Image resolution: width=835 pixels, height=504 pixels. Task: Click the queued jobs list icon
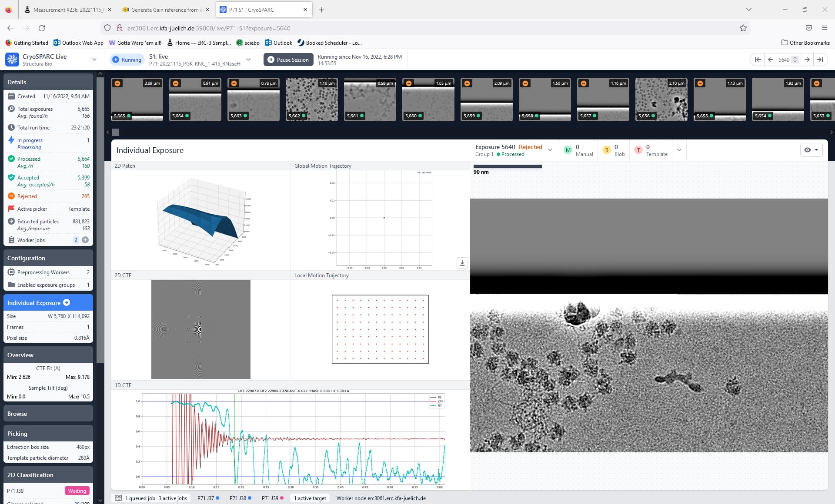(118, 498)
